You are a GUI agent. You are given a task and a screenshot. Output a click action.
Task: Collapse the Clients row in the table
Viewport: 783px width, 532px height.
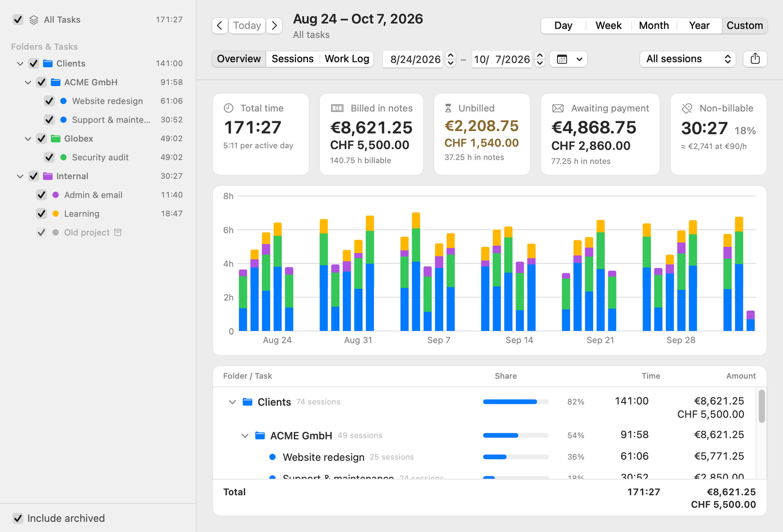pyautogui.click(x=232, y=402)
